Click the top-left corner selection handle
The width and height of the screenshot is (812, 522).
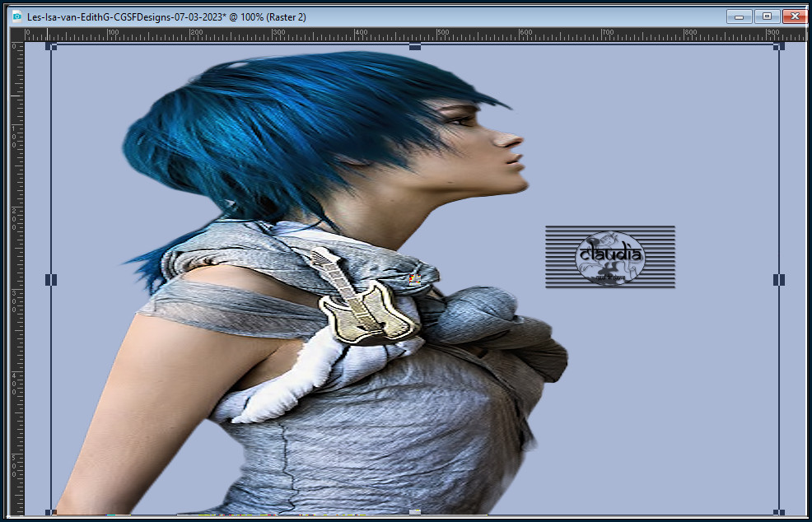click(51, 46)
